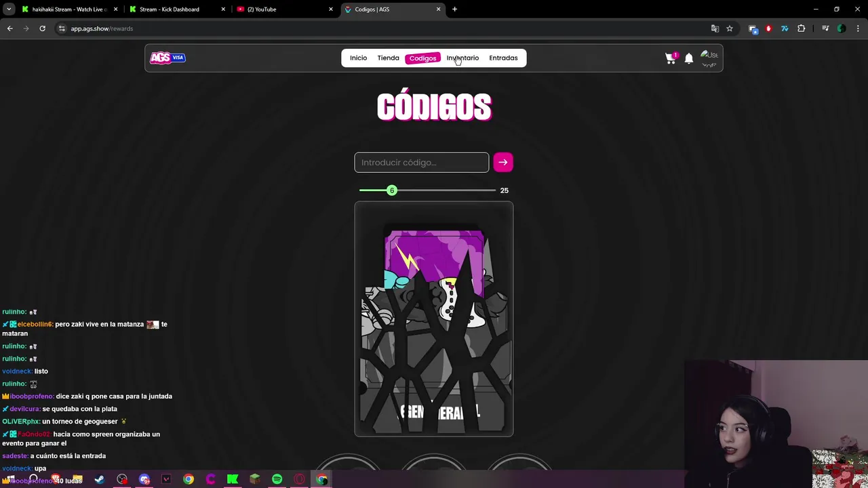Switch to the hakihakii Stream Kick tab
868x488 pixels.
click(x=68, y=9)
